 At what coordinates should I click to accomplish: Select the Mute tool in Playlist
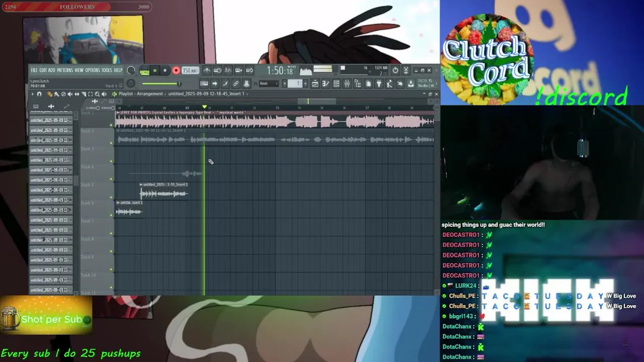coord(70,94)
